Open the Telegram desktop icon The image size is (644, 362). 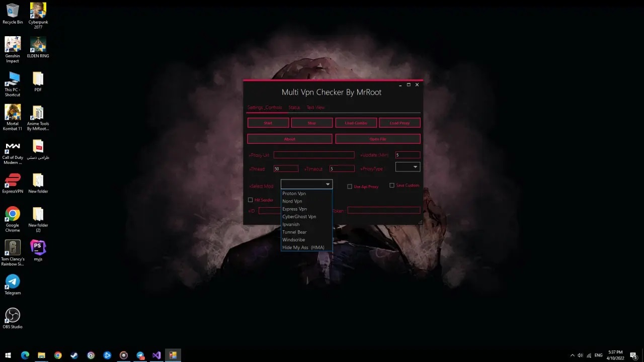13,285
